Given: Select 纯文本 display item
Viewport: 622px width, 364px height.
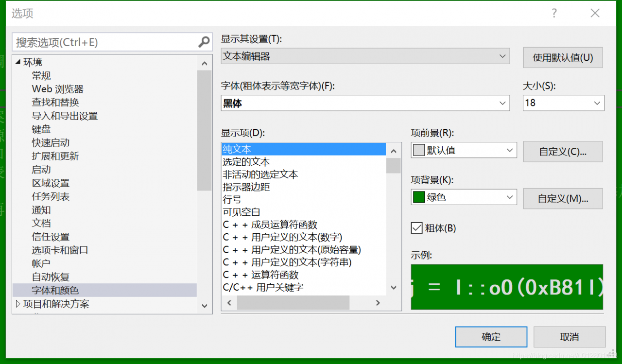Looking at the screenshot, I should (x=304, y=149).
